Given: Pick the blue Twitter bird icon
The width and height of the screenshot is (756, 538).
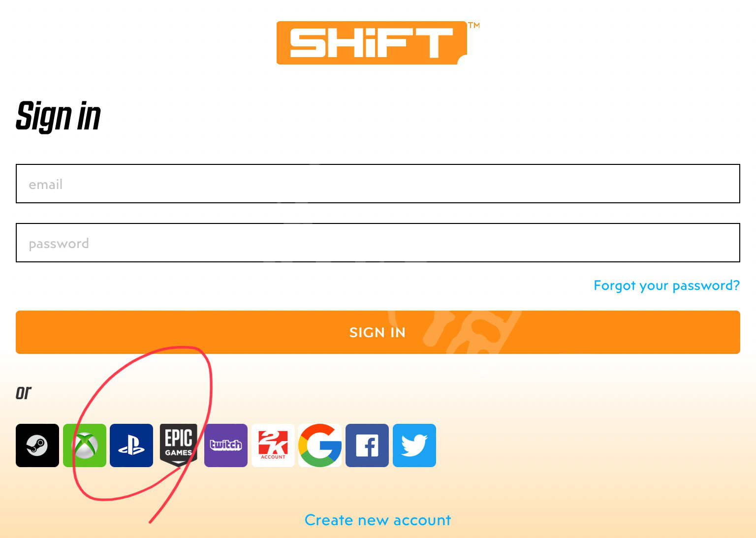Looking at the screenshot, I should pyautogui.click(x=414, y=445).
